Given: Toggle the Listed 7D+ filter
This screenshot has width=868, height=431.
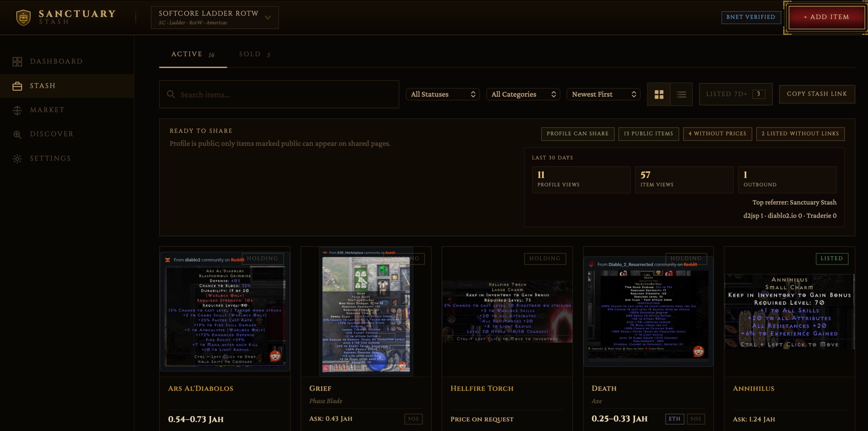Looking at the screenshot, I should (736, 94).
